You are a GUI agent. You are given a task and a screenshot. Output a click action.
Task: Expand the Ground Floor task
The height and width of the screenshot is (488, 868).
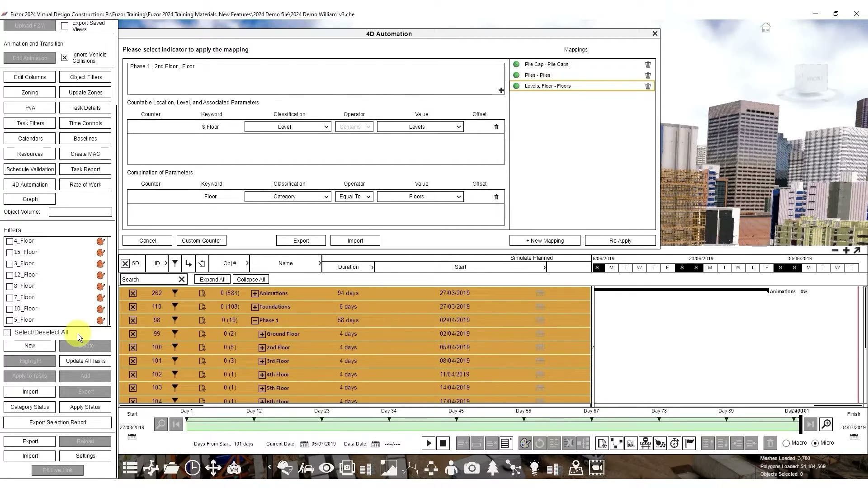click(x=262, y=334)
